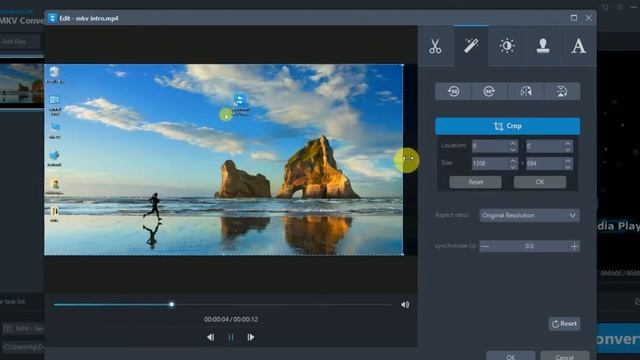
Task: Switch to the brightness Effect tab
Action: pos(507,46)
